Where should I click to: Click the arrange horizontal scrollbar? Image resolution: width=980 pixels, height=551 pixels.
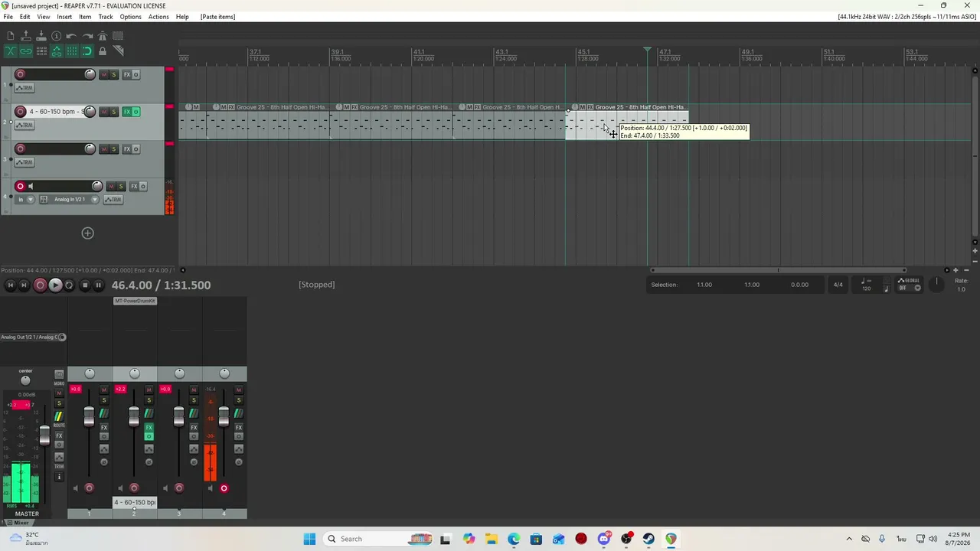pyautogui.click(x=778, y=270)
